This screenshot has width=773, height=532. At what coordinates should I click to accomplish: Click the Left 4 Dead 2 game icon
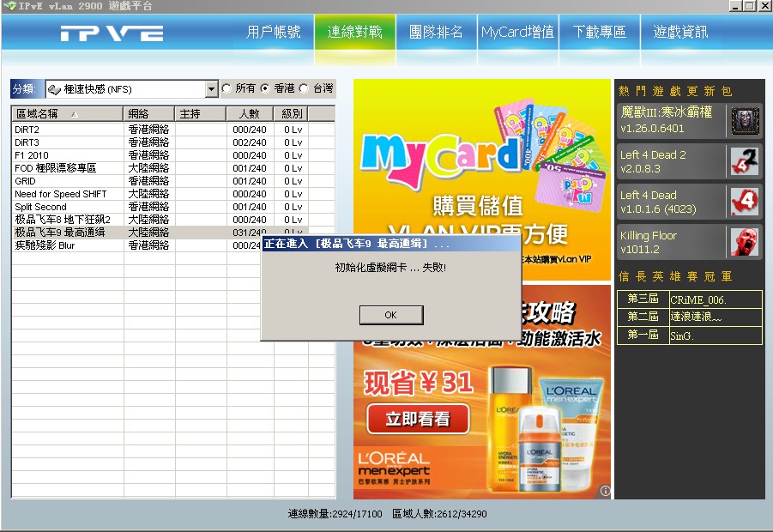(x=745, y=161)
